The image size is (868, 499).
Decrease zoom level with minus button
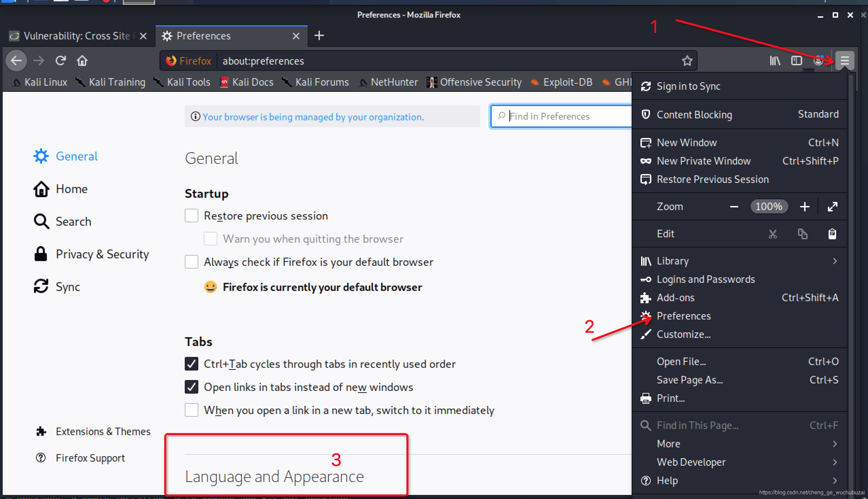pos(735,207)
